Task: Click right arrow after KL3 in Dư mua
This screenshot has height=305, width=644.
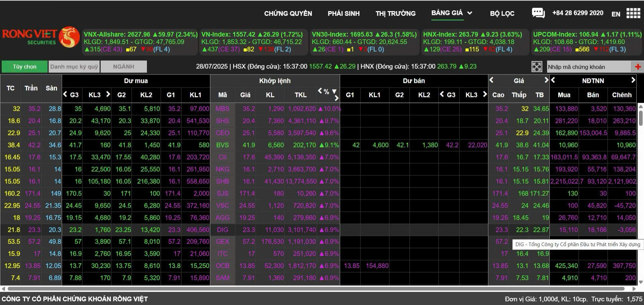Action: coord(108,94)
